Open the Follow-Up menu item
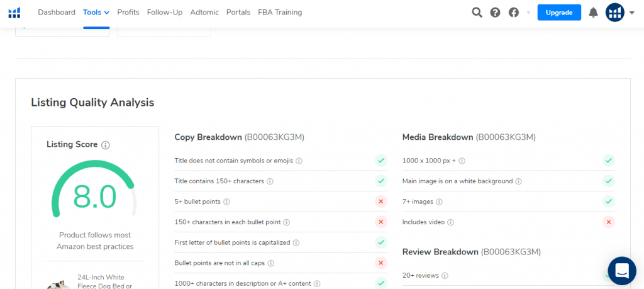644x289 pixels. tap(165, 13)
